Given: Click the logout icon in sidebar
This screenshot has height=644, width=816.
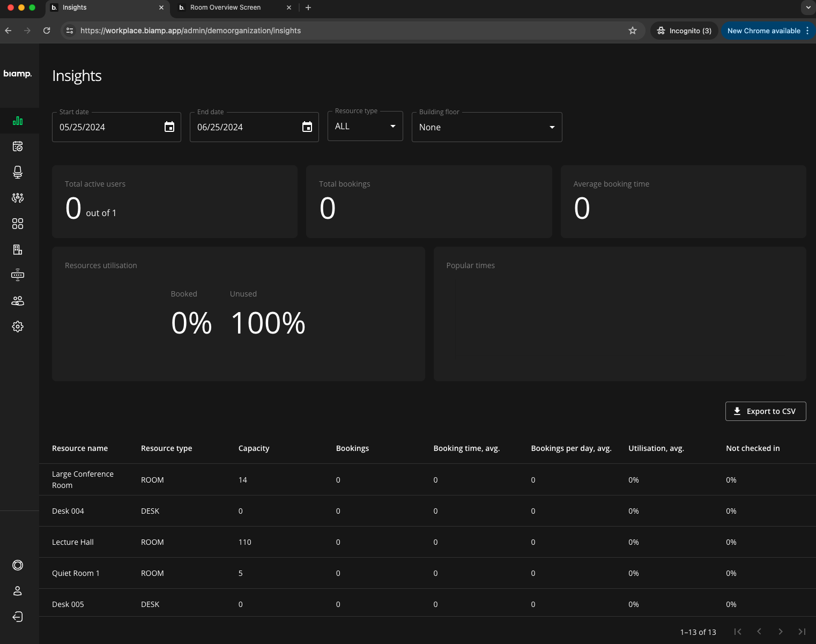Looking at the screenshot, I should pos(18,617).
